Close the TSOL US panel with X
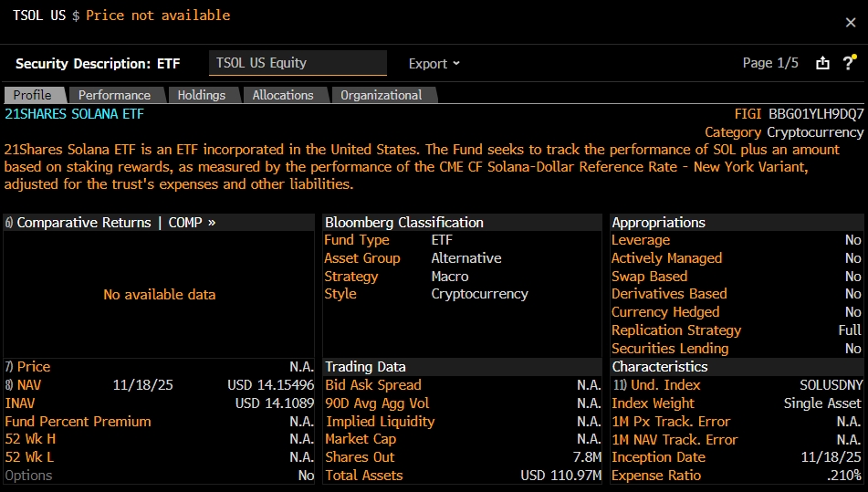This screenshot has width=868, height=492. tap(851, 23)
